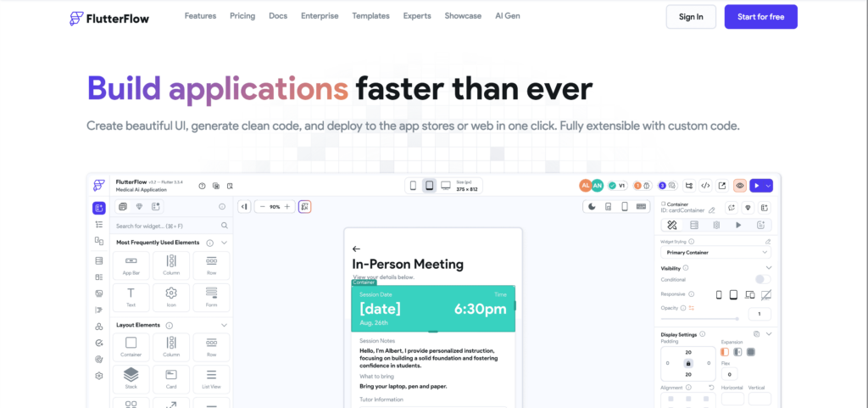Viewport: 868px width, 408px height.
Task: Click back arrow on In-Person Meeting screen
Action: (356, 249)
